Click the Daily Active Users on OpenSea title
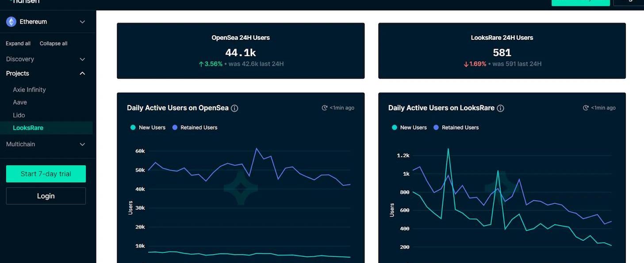The image size is (644, 263). 178,108
